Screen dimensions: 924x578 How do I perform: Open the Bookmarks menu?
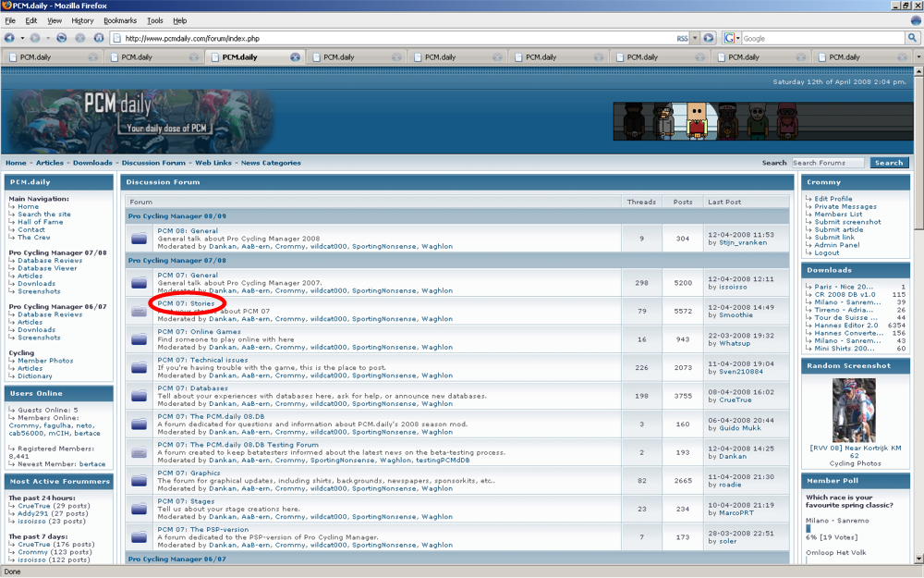coord(120,20)
